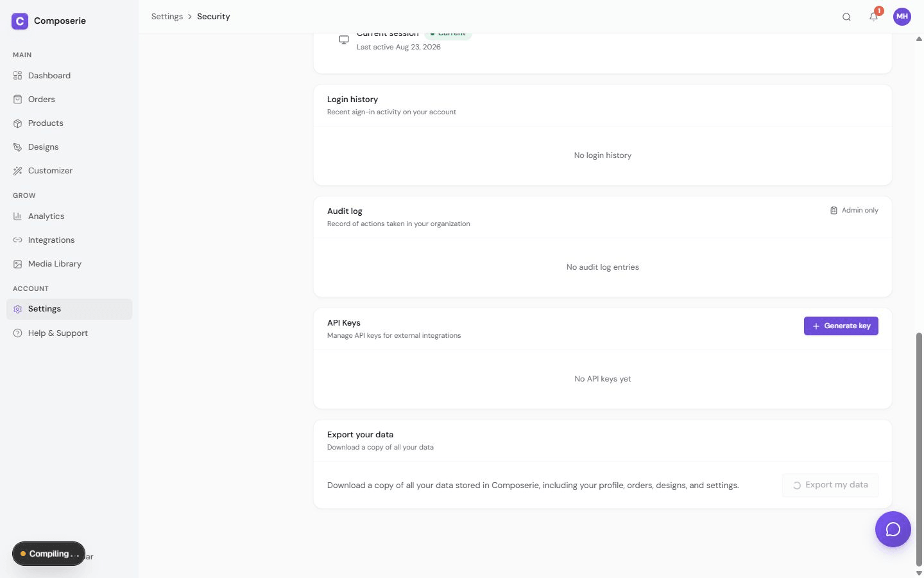Screen dimensions: 924x578
Task: Open Media Library
Action: 69,264
